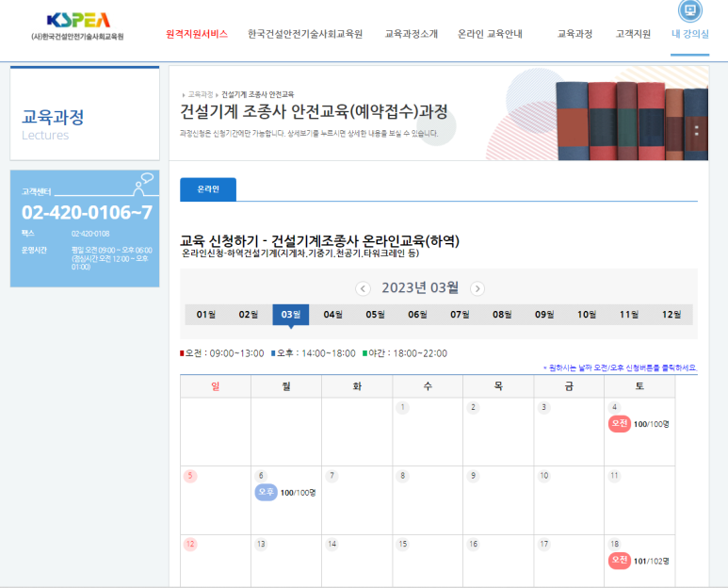The image size is (728, 588).
Task: Open 내 강의실 menu label
Action: (690, 34)
